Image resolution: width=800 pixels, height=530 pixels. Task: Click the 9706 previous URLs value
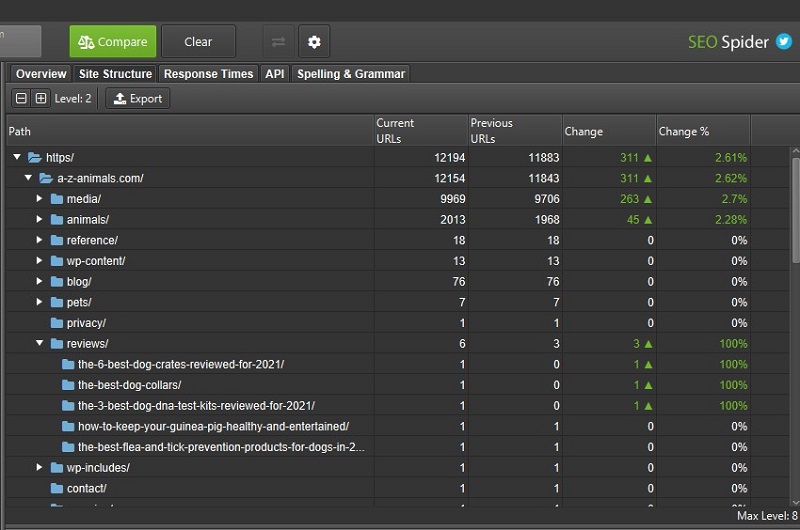pyautogui.click(x=546, y=199)
